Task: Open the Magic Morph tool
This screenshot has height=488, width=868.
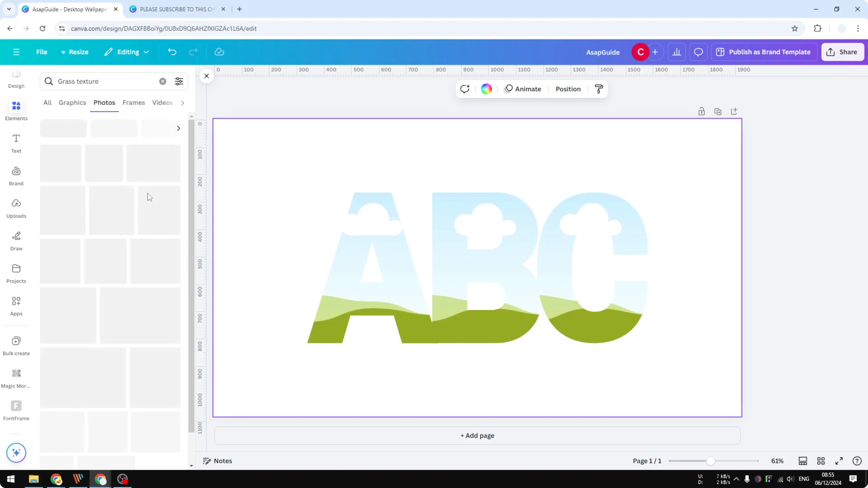Action: (16, 377)
